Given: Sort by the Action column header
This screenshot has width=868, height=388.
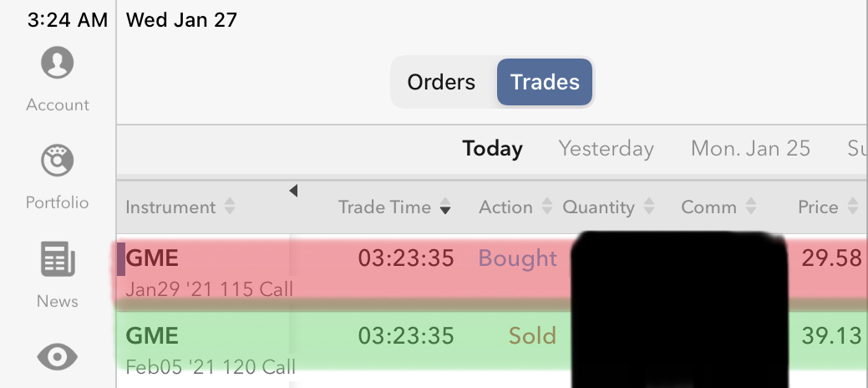Looking at the screenshot, I should click(x=513, y=207).
